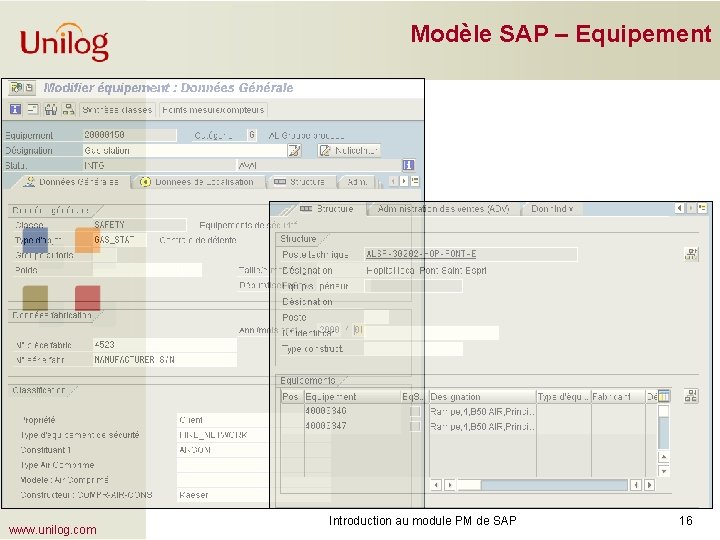Click the Désignation field with Gas station
The height and width of the screenshot is (540, 720).
(x=184, y=150)
